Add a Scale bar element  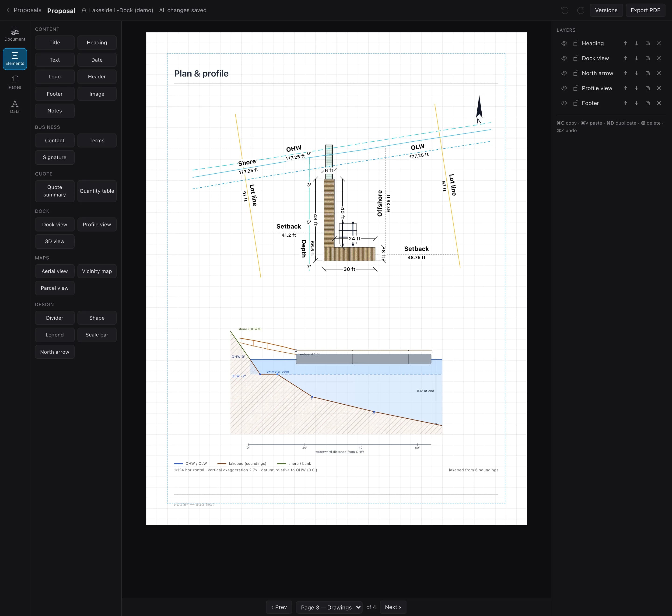(97, 335)
